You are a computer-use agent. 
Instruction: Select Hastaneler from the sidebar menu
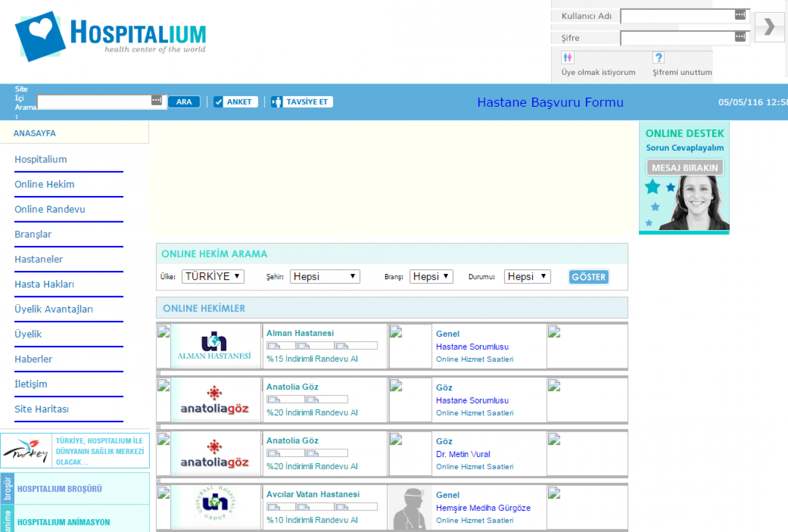coord(39,259)
